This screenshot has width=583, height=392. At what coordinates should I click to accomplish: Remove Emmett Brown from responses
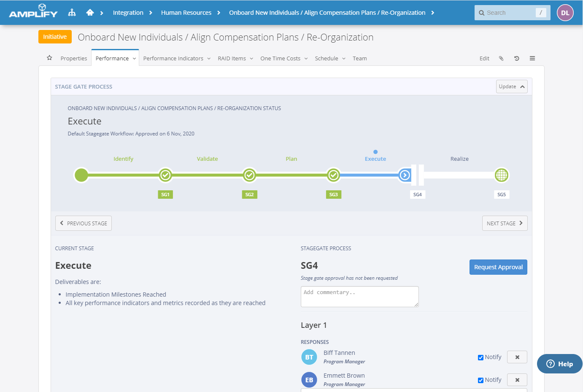pos(517,380)
